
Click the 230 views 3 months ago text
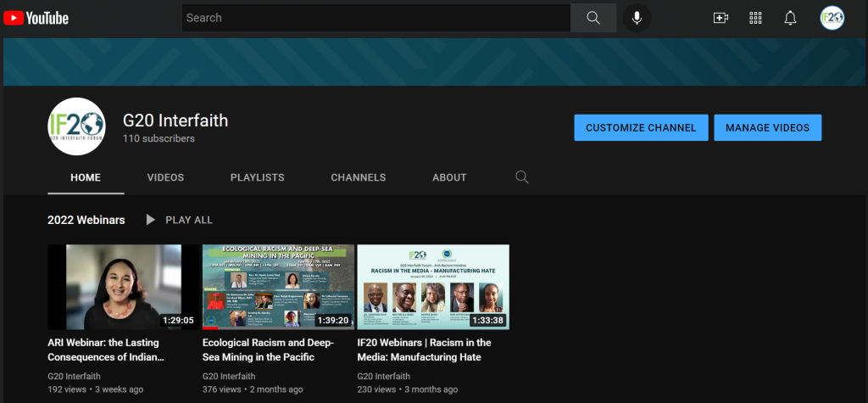tap(408, 389)
